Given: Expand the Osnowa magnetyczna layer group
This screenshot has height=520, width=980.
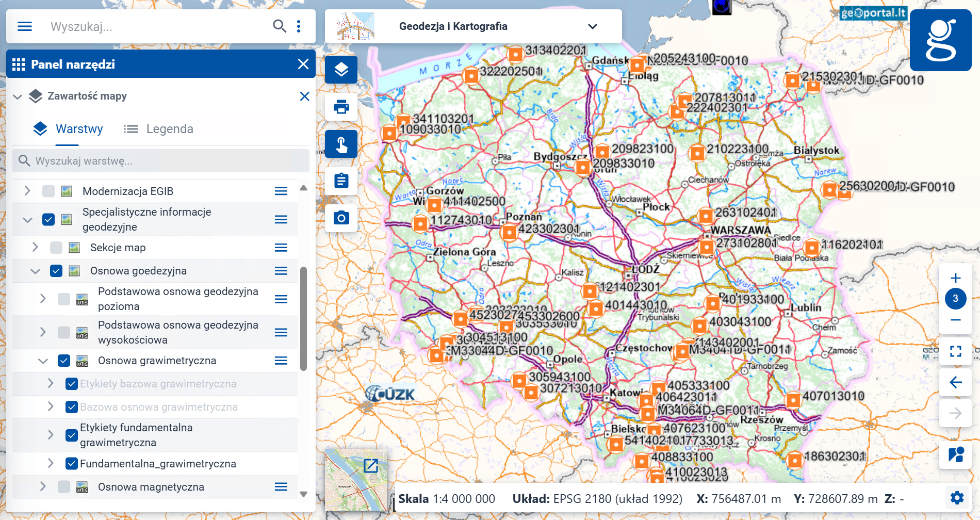Looking at the screenshot, I should (43, 486).
